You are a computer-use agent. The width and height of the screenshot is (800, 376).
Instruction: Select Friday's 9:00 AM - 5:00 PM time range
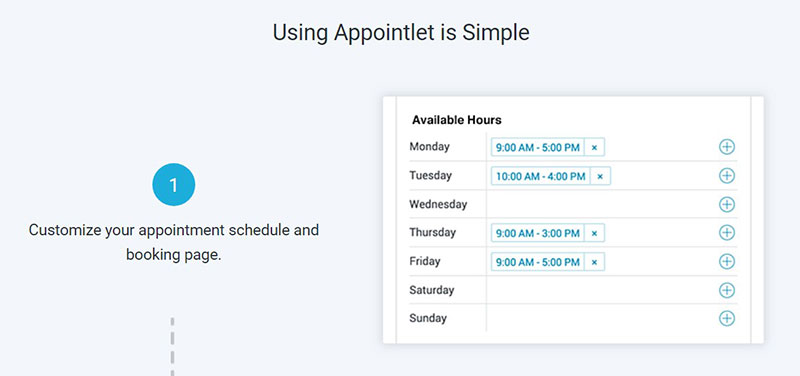pyautogui.click(x=538, y=262)
